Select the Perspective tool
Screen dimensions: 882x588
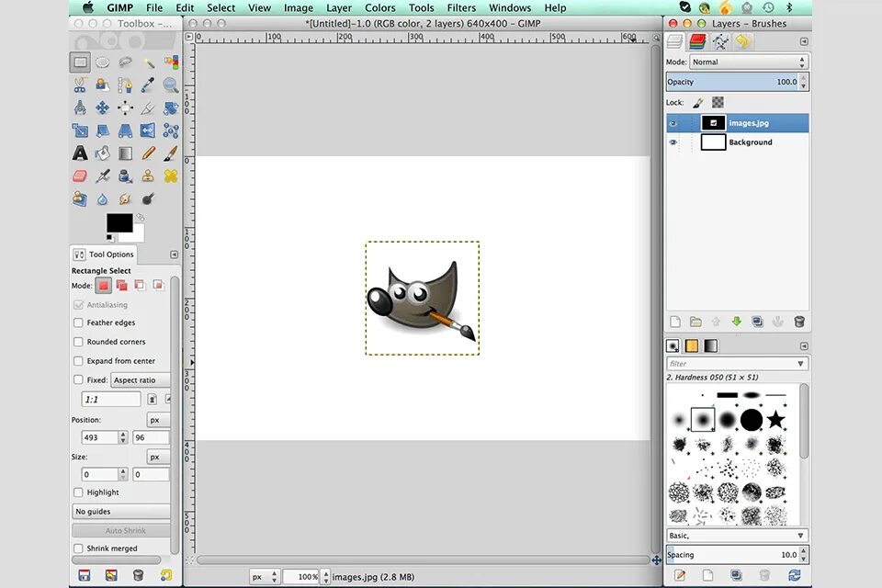click(125, 130)
